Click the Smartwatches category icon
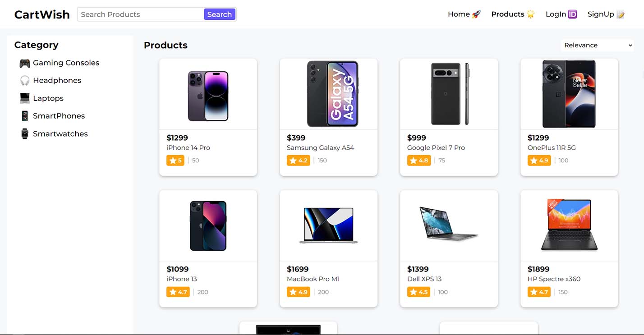This screenshot has width=644, height=335. tap(24, 134)
